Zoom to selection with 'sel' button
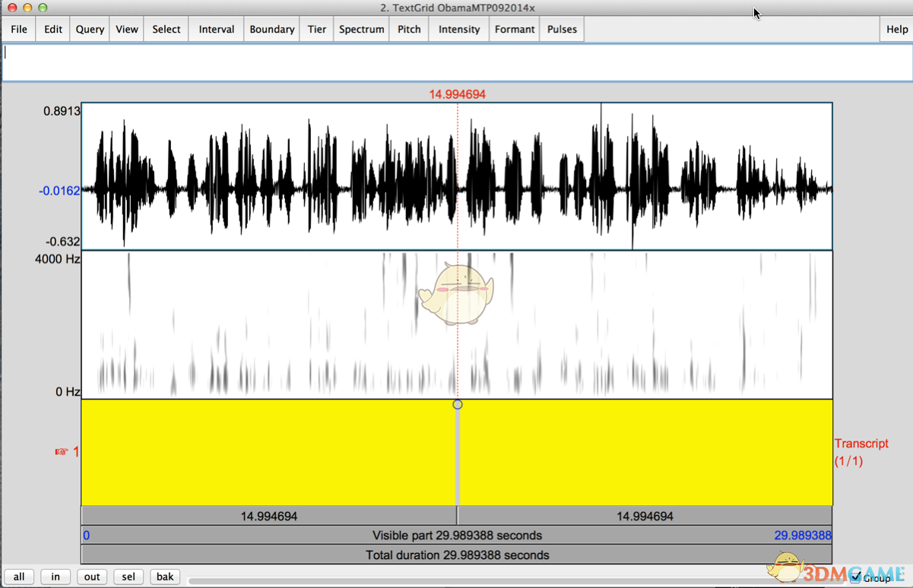The height and width of the screenshot is (588, 913). [x=128, y=577]
